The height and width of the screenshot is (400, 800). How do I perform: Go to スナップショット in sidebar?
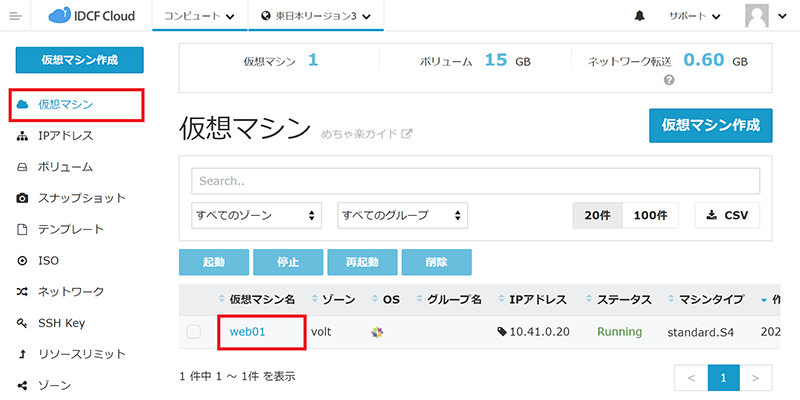click(80, 198)
